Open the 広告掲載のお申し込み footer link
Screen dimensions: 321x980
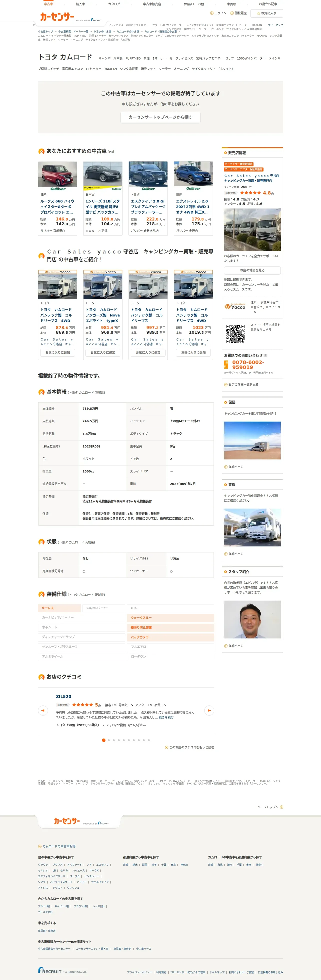pyautogui.click(x=270, y=972)
